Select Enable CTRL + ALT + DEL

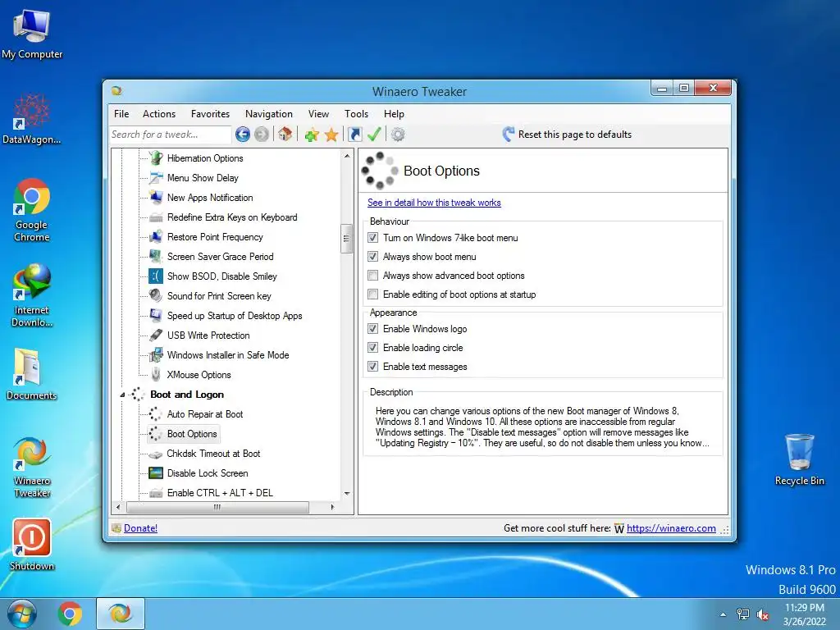click(220, 493)
